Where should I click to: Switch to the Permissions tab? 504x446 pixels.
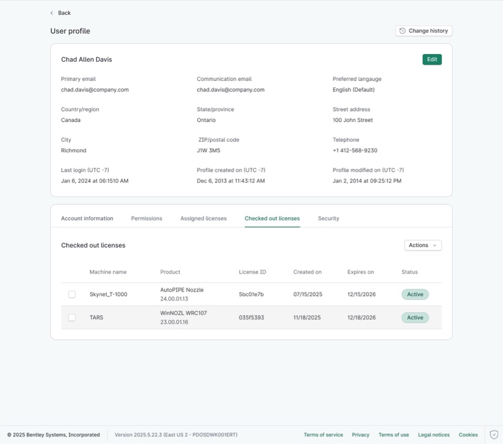tap(146, 218)
